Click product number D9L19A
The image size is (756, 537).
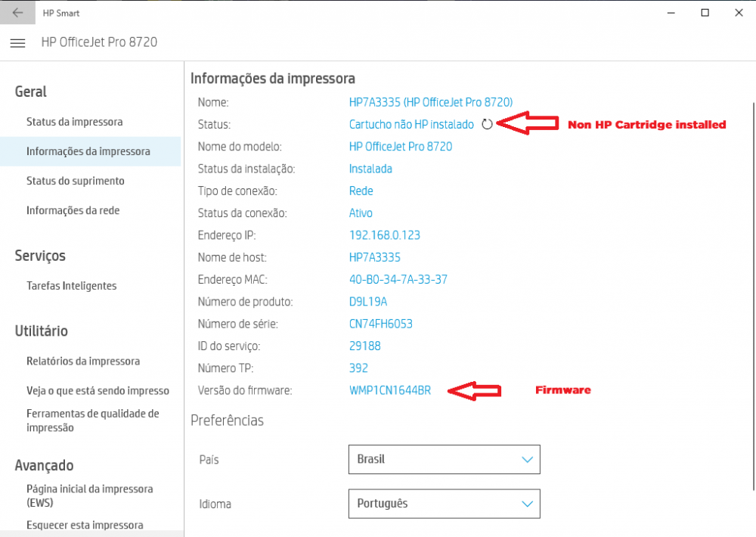tap(368, 302)
